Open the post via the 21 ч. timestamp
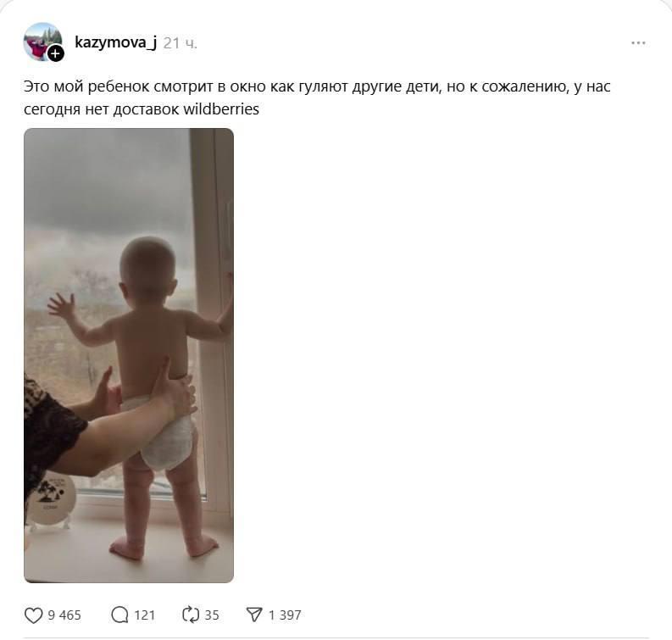This screenshot has width=672, height=640. click(x=180, y=43)
